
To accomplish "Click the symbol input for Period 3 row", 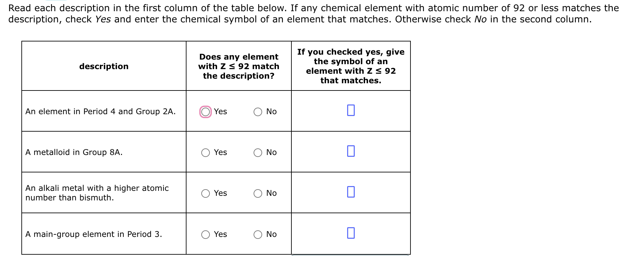I will click(350, 233).
